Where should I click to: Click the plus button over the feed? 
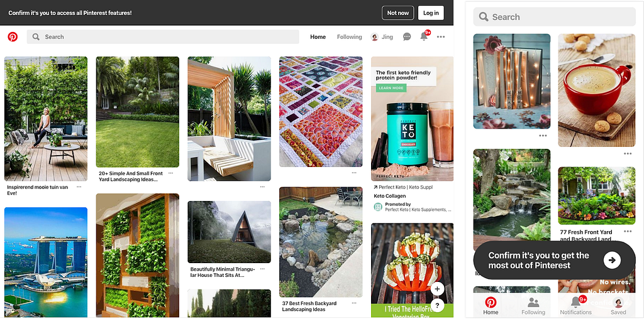(438, 289)
